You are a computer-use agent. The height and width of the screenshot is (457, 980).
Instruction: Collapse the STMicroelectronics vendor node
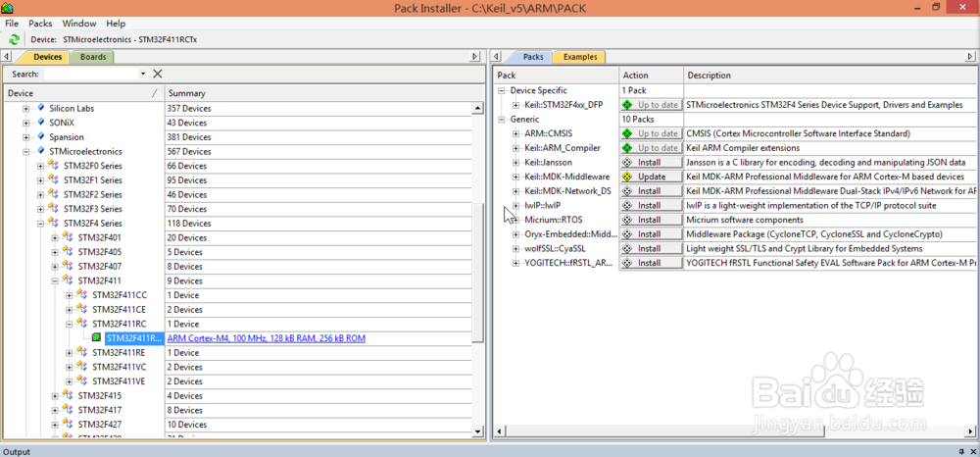pyautogui.click(x=26, y=151)
